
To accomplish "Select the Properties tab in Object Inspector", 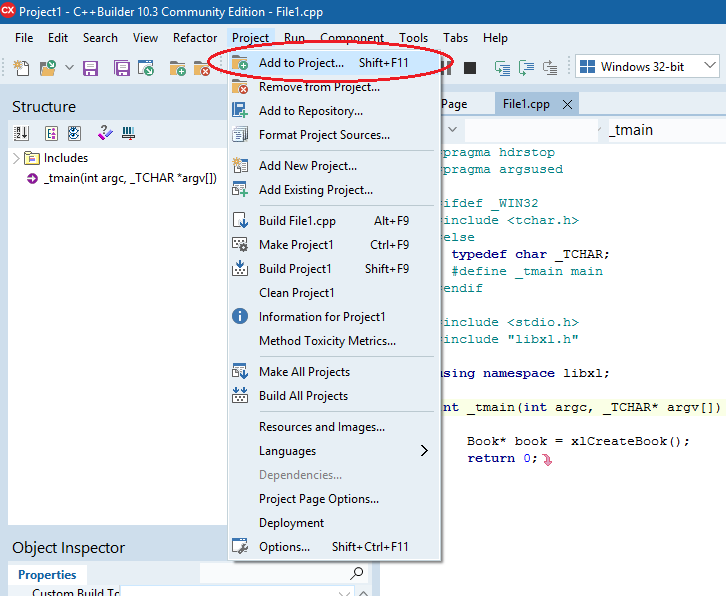I will pos(47,575).
